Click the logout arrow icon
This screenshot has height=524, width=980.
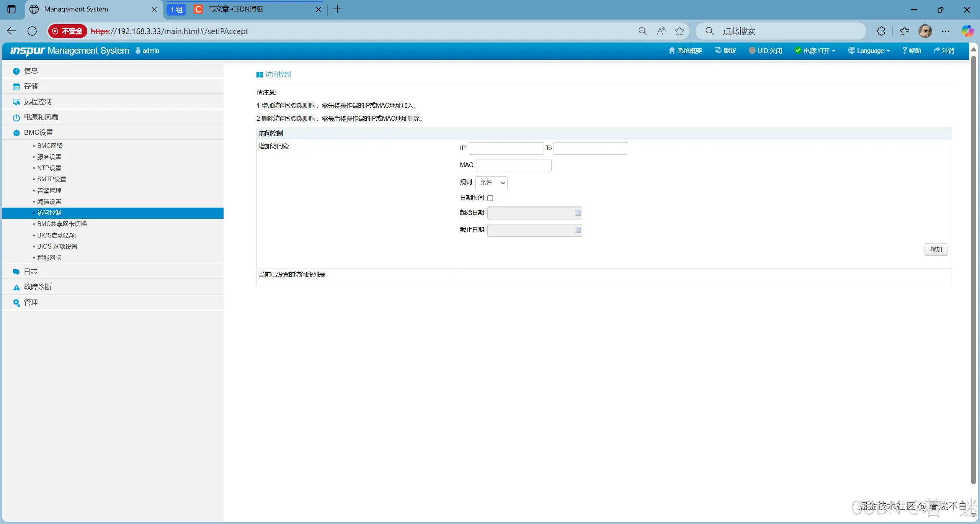coord(937,51)
